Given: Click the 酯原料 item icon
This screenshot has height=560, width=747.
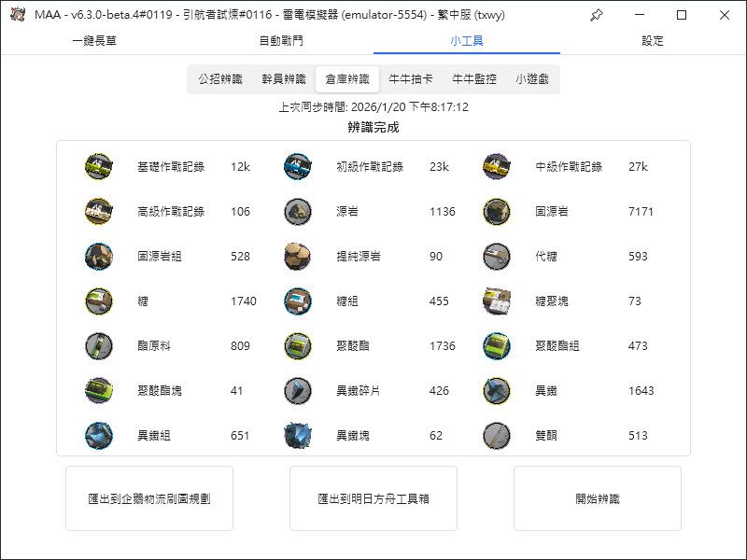Looking at the screenshot, I should click(x=98, y=346).
